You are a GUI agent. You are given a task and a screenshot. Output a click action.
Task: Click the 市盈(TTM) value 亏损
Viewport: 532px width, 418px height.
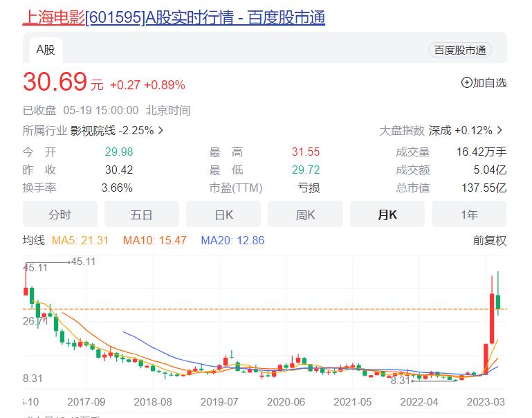[x=309, y=188]
